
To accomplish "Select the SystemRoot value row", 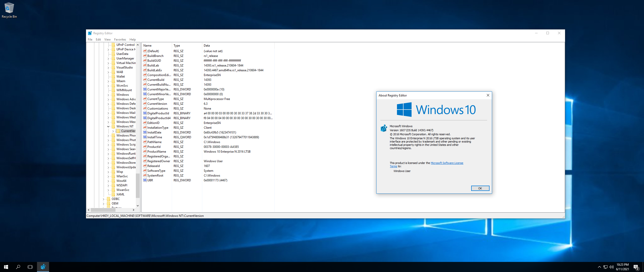I will [208, 175].
